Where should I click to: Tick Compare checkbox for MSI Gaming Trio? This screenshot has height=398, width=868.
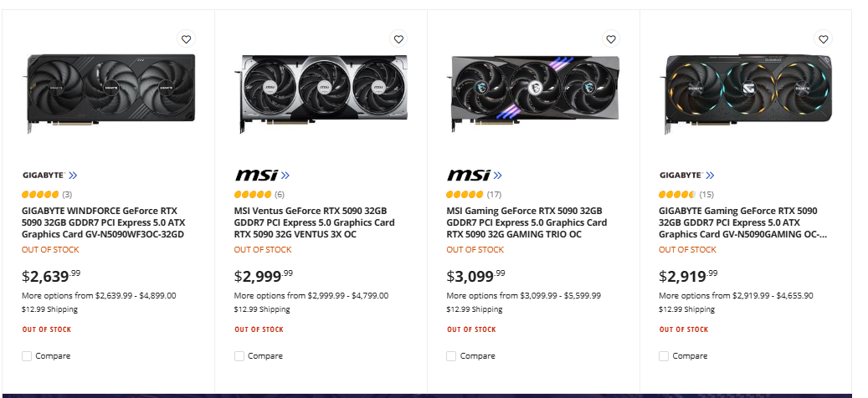[452, 356]
